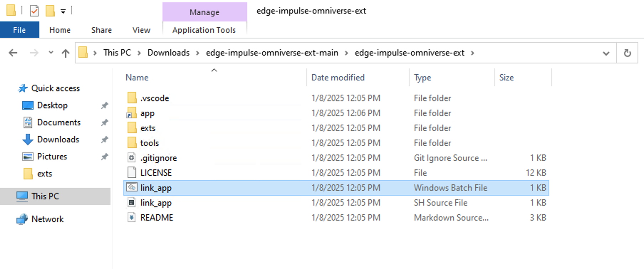
Task: Click the Manage contextual tab header
Action: [x=204, y=12]
